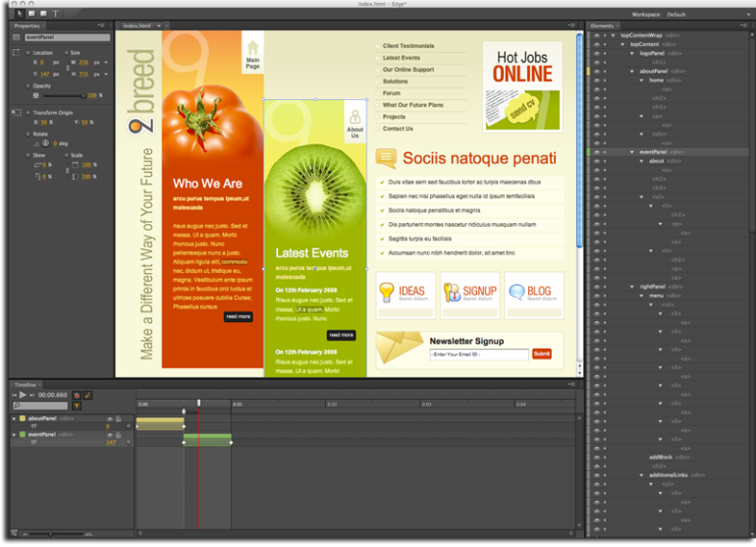Screen dimensions: 756x547
Task: Click the index.html document tab
Action: [136, 26]
